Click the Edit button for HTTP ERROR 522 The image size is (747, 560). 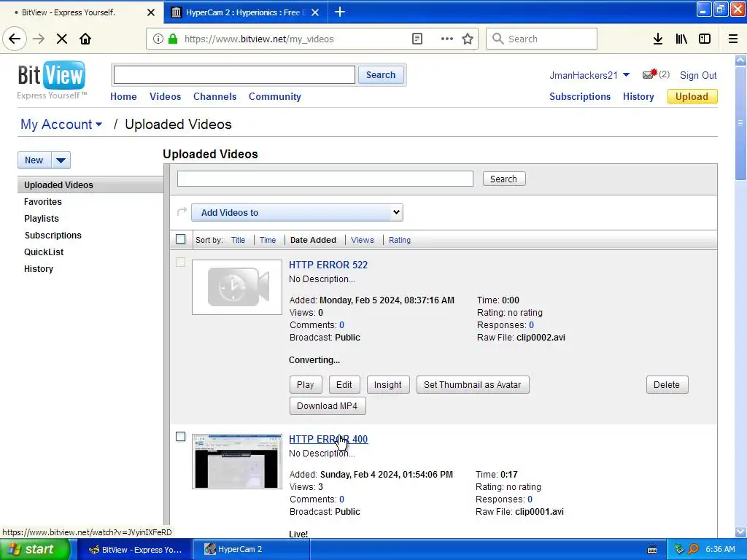344,385
